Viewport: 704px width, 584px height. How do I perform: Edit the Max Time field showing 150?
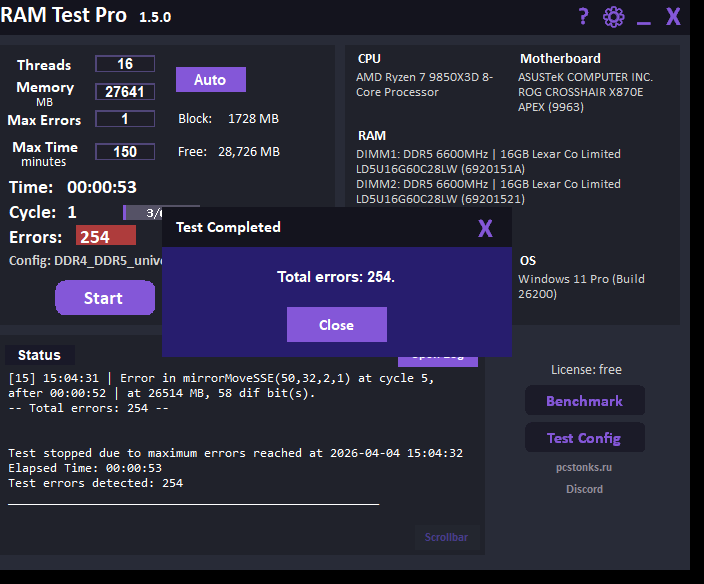coord(125,152)
